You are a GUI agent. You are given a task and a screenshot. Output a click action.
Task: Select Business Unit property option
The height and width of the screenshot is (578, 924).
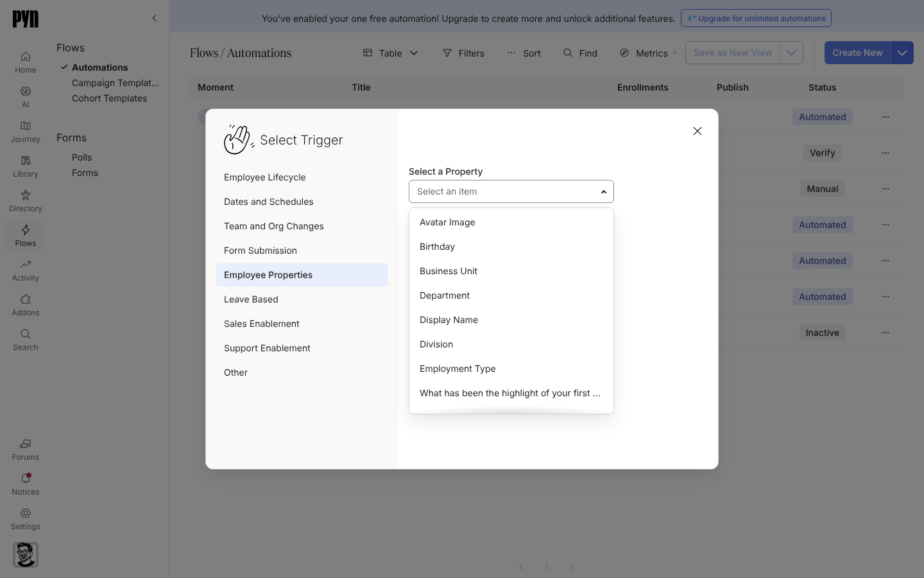coord(511,271)
